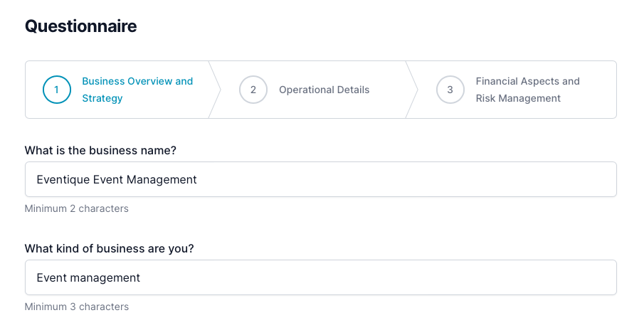This screenshot has height=335, width=644.
Task: Click the word "Strategy" in step one
Action: point(102,99)
